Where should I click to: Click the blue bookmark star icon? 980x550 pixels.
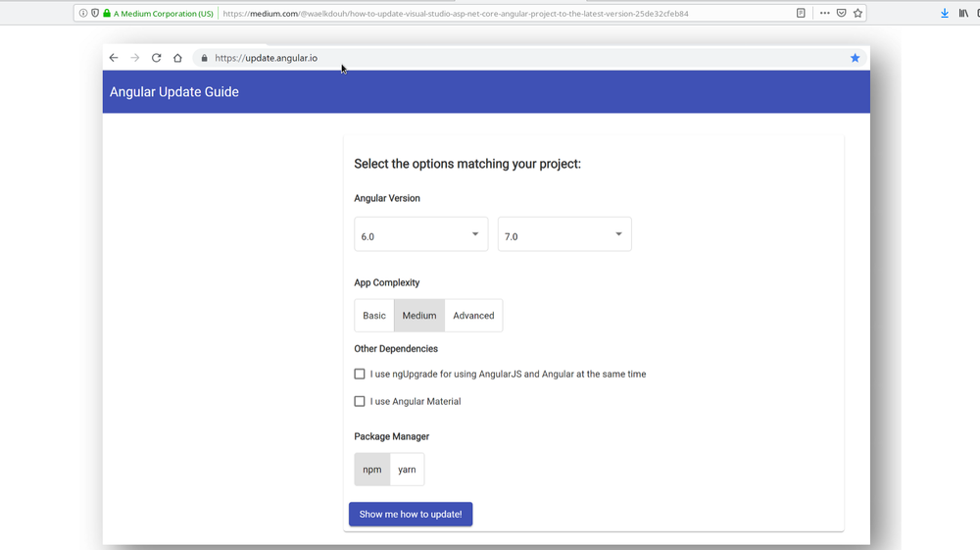[855, 58]
